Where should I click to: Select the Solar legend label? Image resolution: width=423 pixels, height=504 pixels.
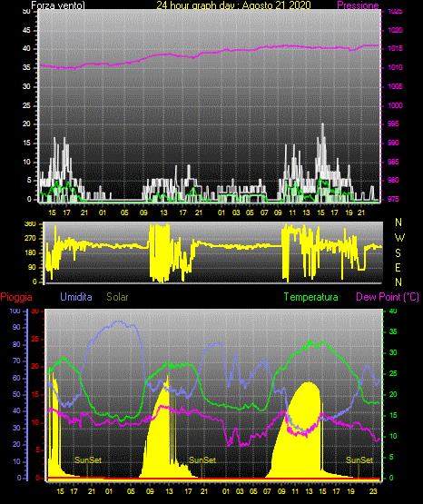(118, 297)
